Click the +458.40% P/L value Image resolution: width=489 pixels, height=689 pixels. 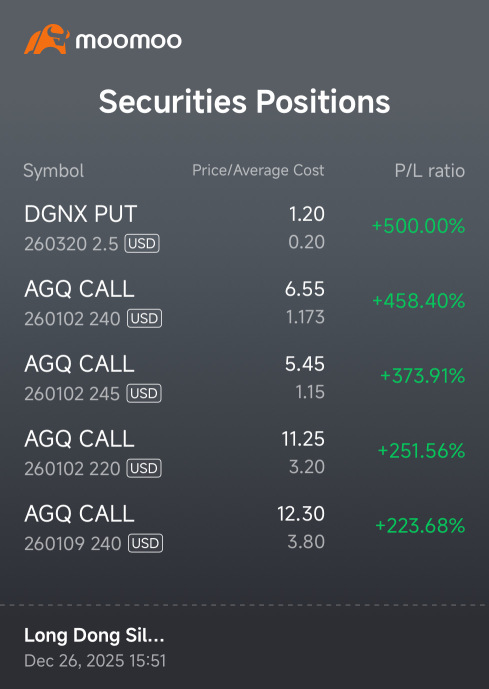(x=419, y=301)
